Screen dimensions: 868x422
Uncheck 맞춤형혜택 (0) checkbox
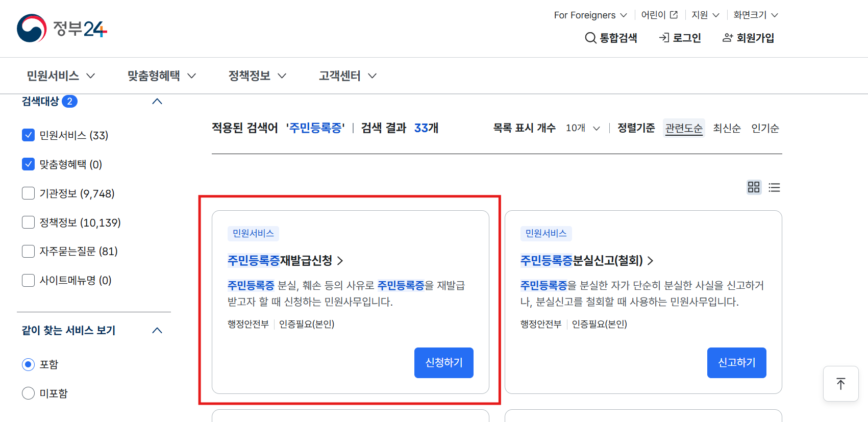29,164
